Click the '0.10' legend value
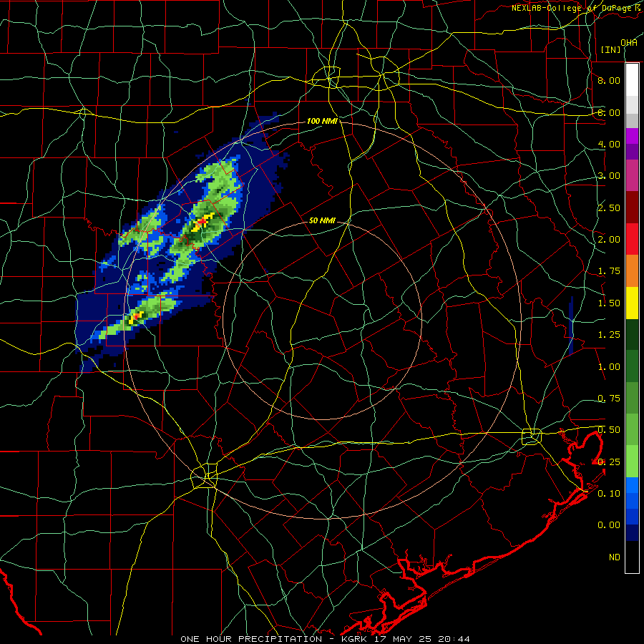 click(x=609, y=494)
